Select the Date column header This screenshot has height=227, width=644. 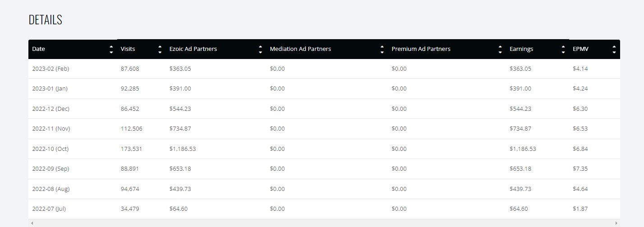point(39,49)
